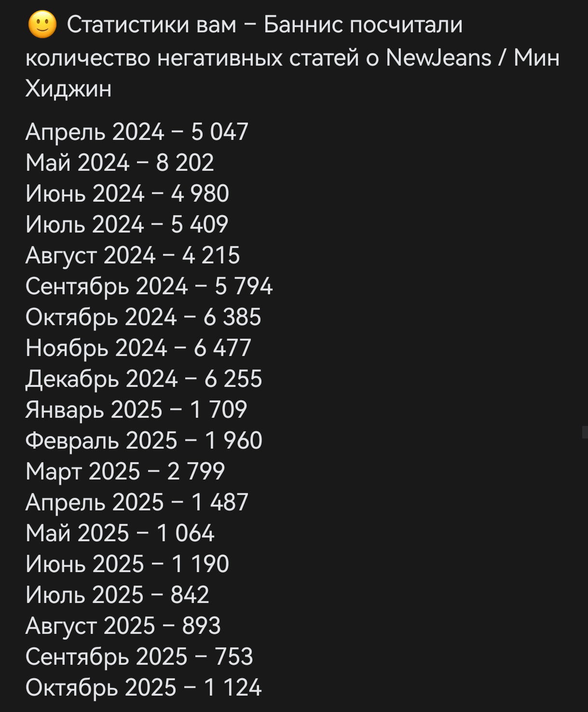Click the Апрель 2025 – 1 487 line
This screenshot has height=712, width=588.
coord(137,502)
